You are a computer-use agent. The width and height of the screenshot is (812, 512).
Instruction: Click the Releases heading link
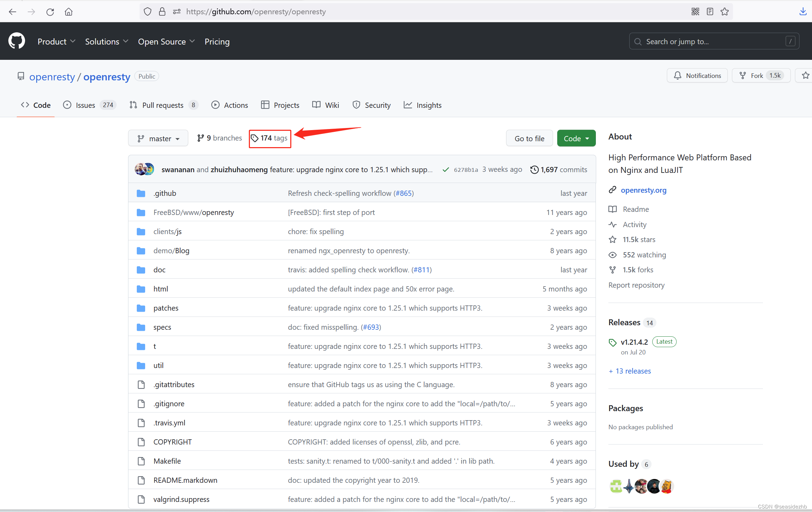pyautogui.click(x=624, y=322)
